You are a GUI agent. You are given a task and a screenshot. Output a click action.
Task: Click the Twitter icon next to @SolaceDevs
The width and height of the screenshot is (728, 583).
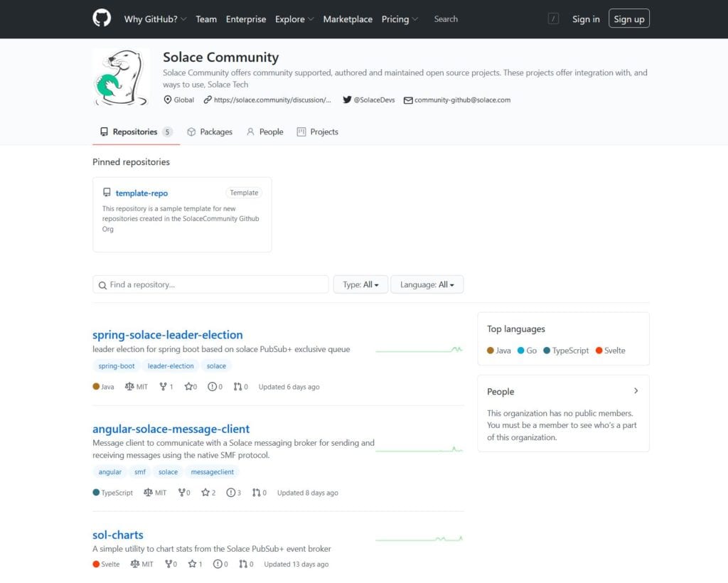pyautogui.click(x=346, y=100)
